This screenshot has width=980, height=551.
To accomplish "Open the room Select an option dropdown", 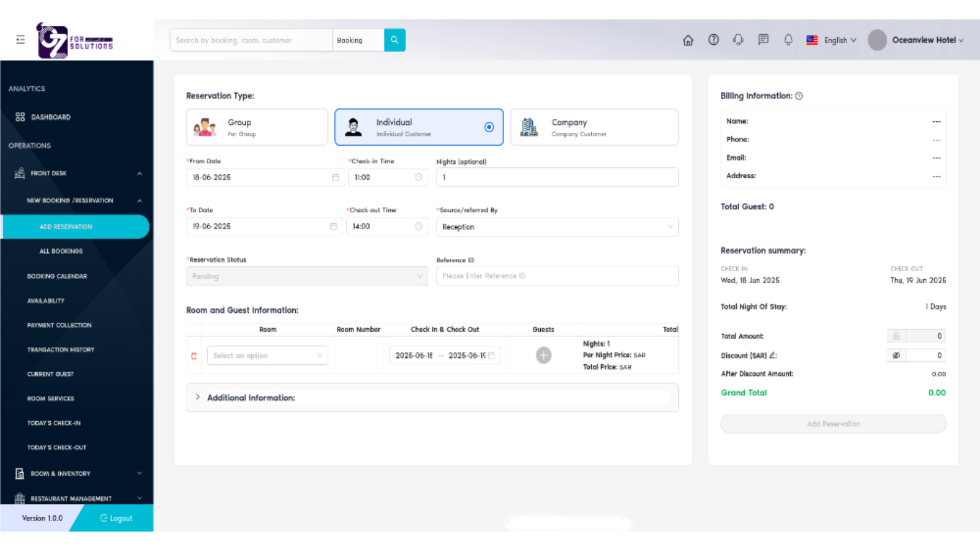I will (267, 356).
